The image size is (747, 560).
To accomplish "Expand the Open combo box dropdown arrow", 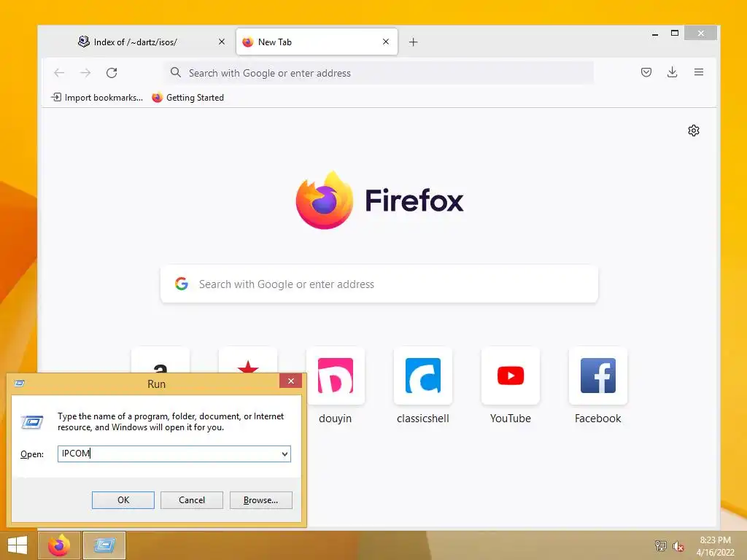I will pos(285,454).
